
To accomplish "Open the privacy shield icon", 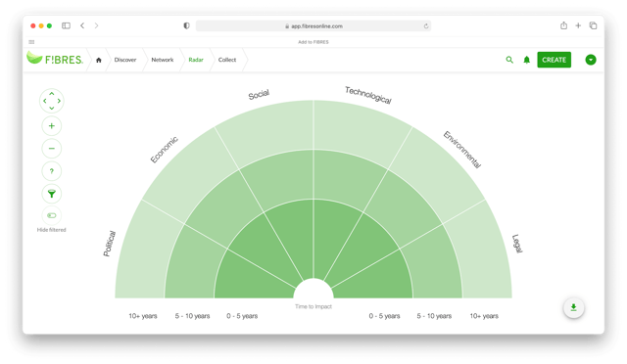I will click(186, 25).
